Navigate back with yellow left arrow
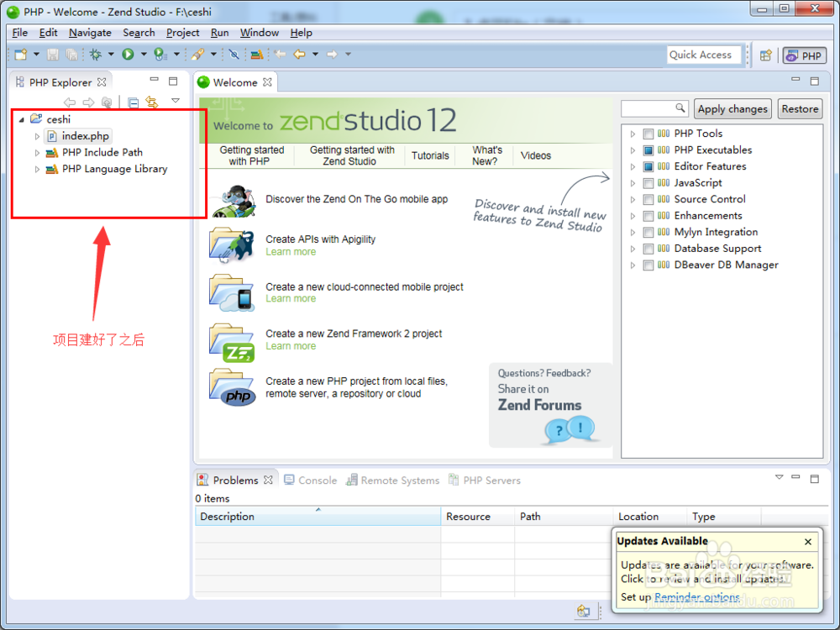 pos(300,54)
